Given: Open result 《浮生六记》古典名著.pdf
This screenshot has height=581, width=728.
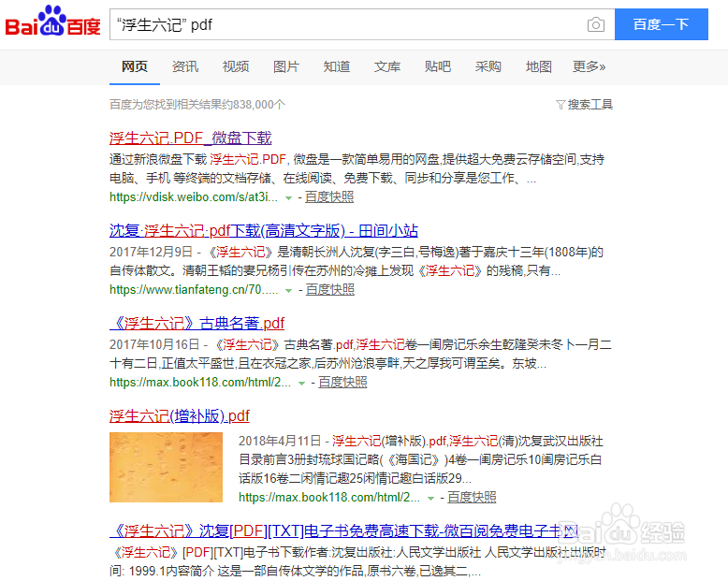Looking at the screenshot, I should (x=197, y=323).
